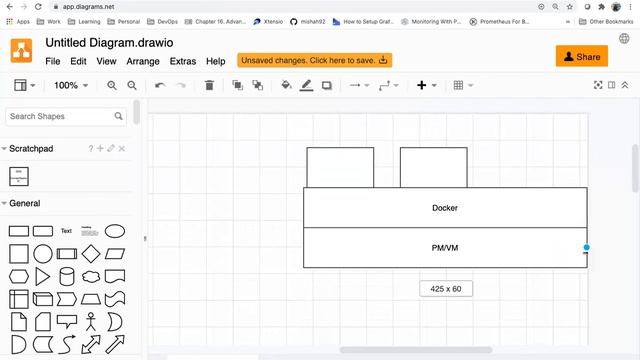Delete the selected shape with the trash icon

pos(209,85)
